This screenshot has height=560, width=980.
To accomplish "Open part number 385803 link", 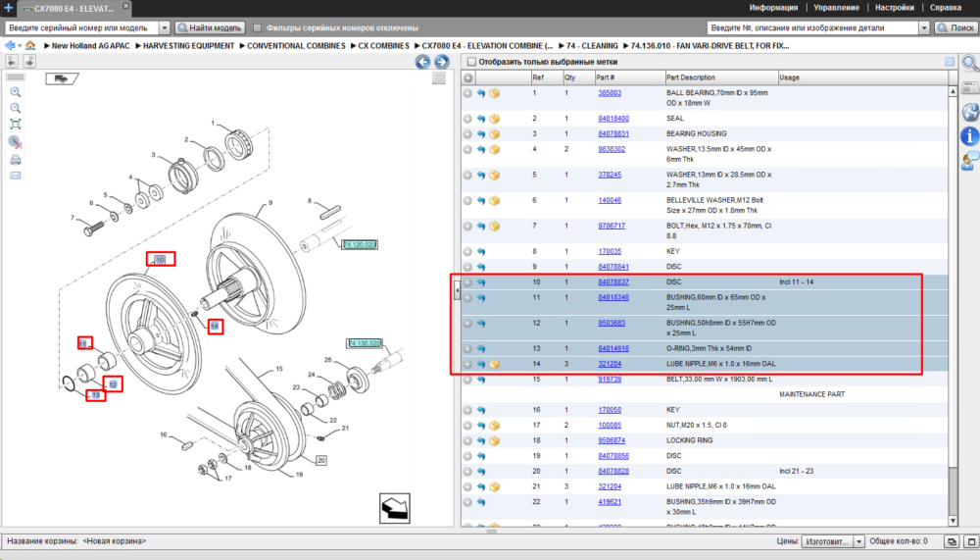I will pyautogui.click(x=610, y=92).
